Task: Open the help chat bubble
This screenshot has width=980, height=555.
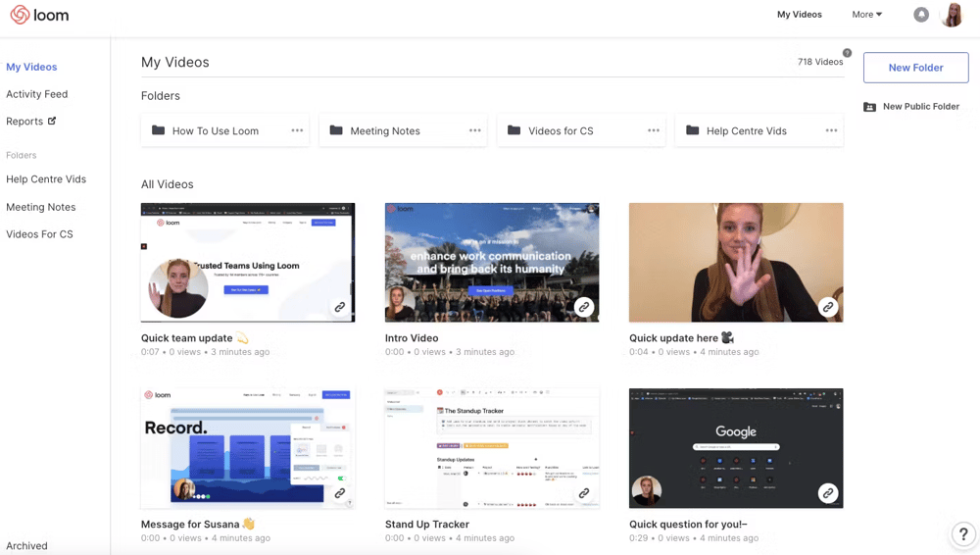Action: click(963, 534)
